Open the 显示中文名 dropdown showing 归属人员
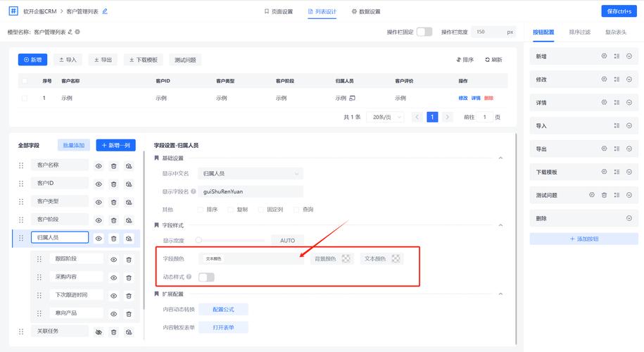This screenshot has height=352, width=644. coord(251,172)
